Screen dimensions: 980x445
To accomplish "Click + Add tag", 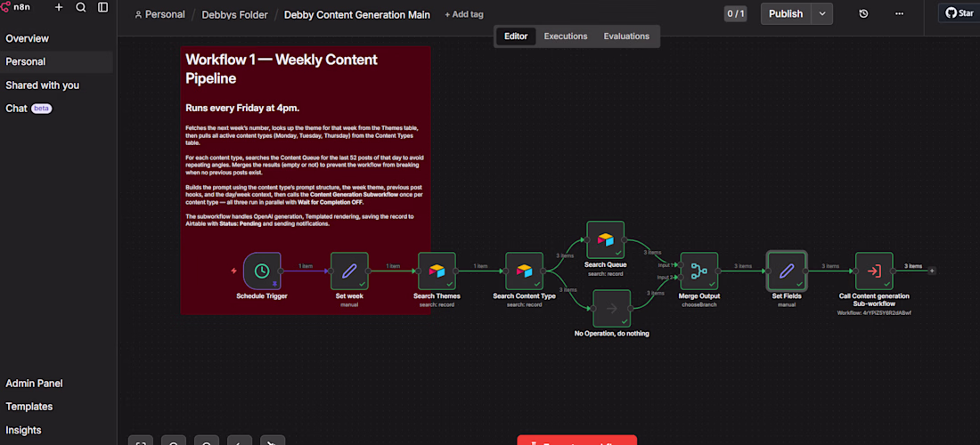I will (464, 14).
